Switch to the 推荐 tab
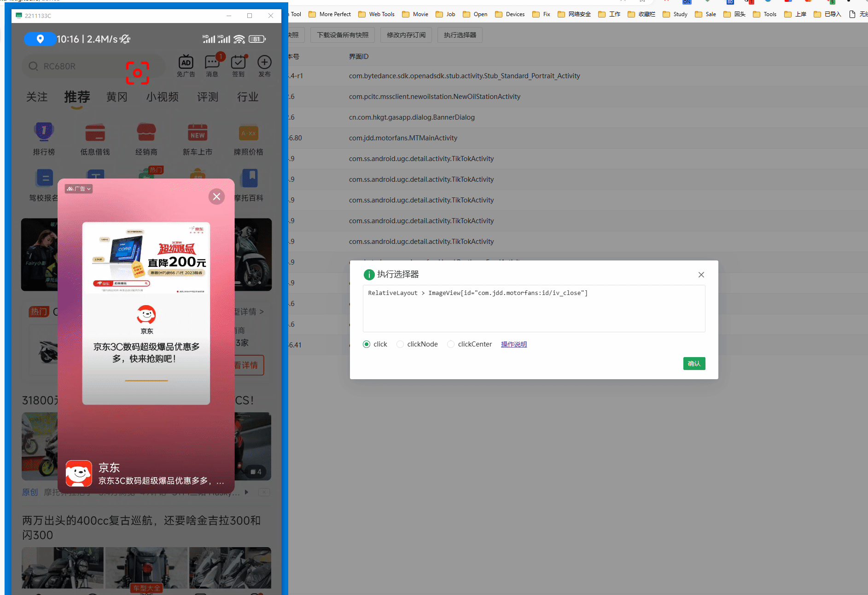Screen dimensions: 868x595 pos(77,97)
